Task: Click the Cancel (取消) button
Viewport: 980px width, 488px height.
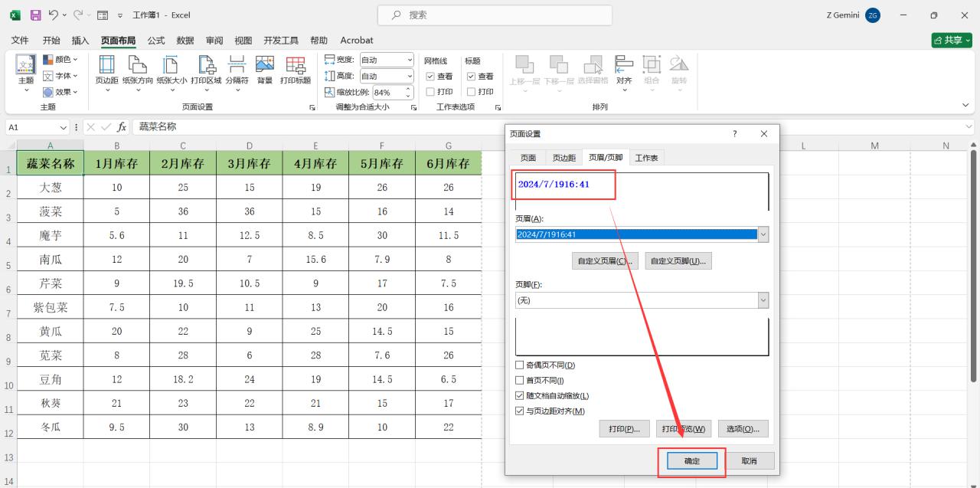Action: 749,461
